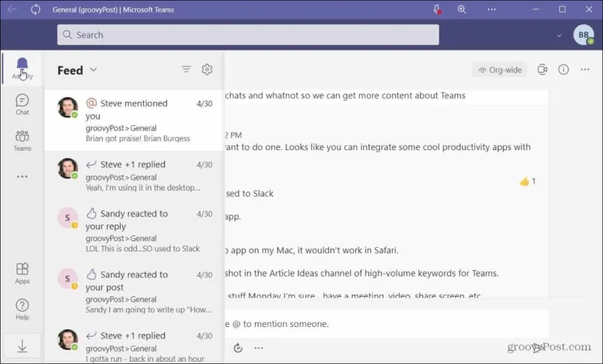Show channel info icon
This screenshot has height=364, width=603.
563,69
